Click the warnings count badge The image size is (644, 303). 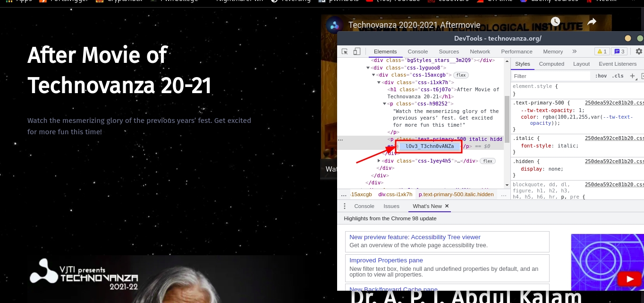pos(602,52)
